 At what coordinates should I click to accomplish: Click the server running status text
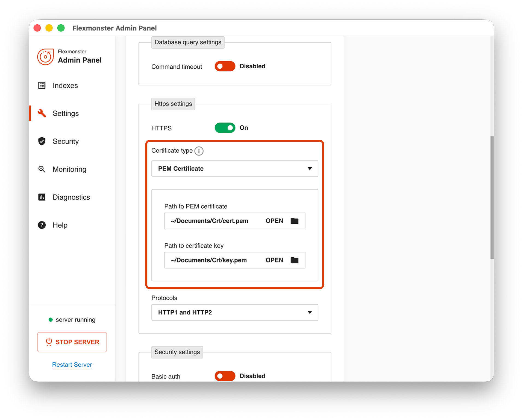[75, 320]
